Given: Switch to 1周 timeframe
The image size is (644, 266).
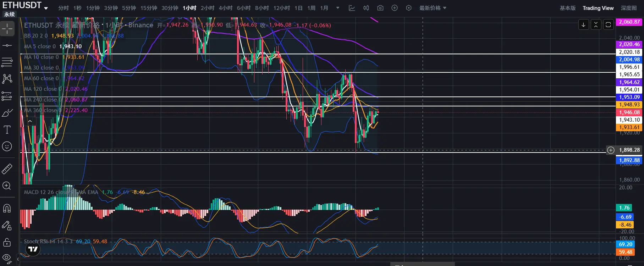Looking at the screenshot, I should coord(311,8).
